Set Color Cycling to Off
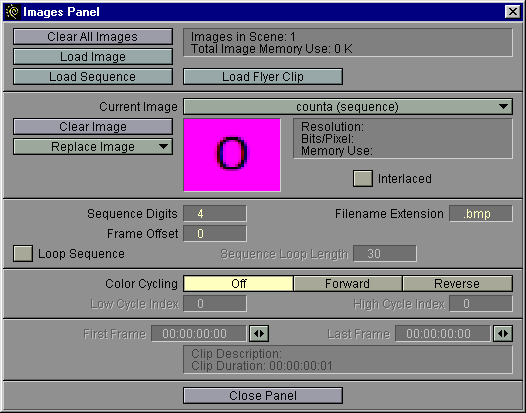 239,283
